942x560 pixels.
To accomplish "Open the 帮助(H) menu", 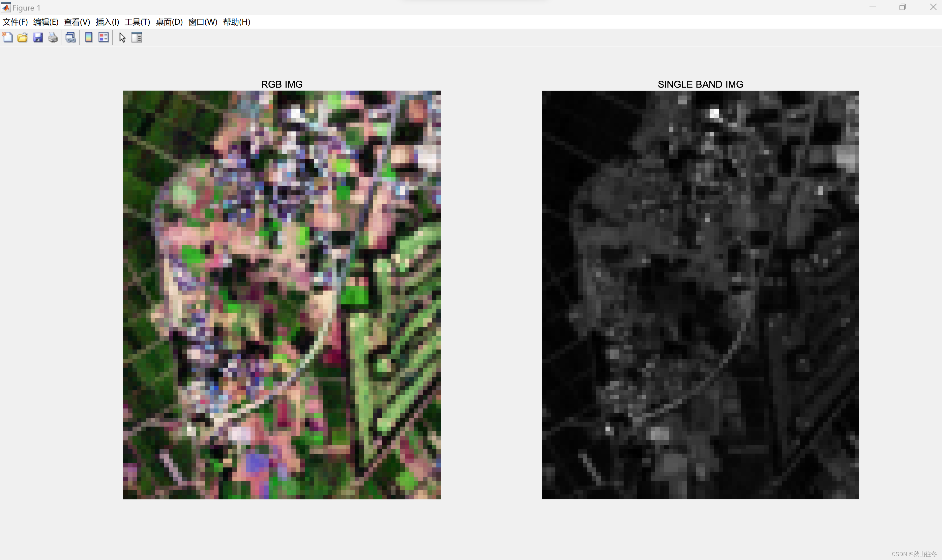I will pos(237,22).
